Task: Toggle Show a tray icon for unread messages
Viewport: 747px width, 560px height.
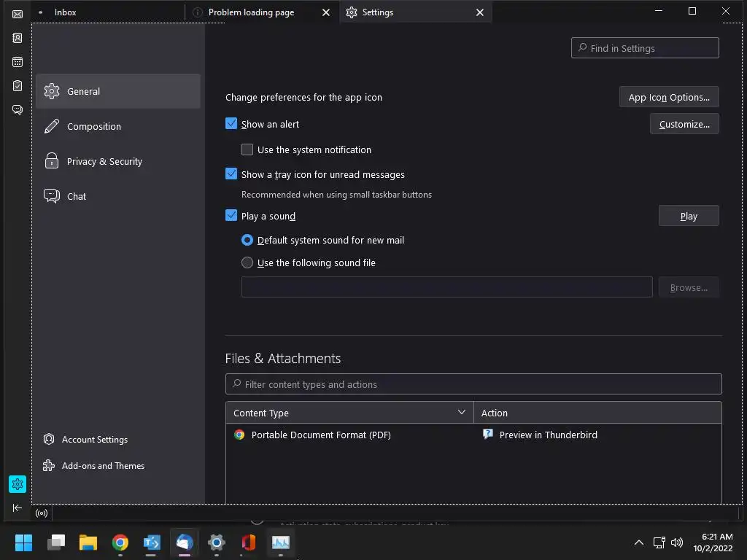Action: 231,174
